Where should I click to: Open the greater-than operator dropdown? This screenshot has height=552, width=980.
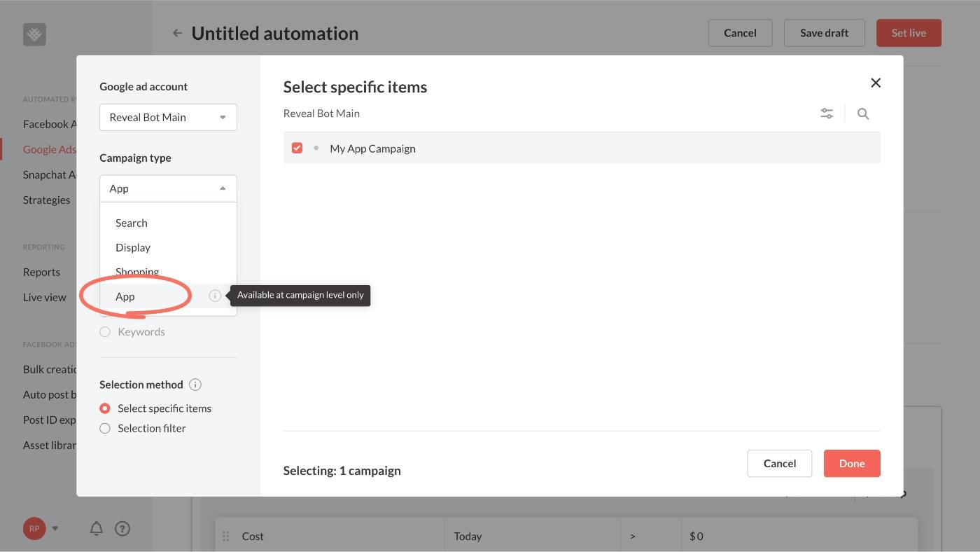(650, 536)
